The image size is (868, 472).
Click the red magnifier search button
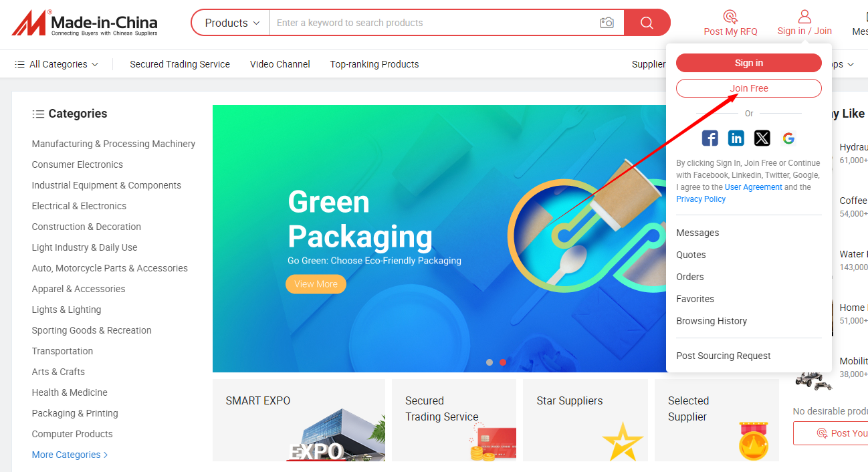(x=647, y=23)
